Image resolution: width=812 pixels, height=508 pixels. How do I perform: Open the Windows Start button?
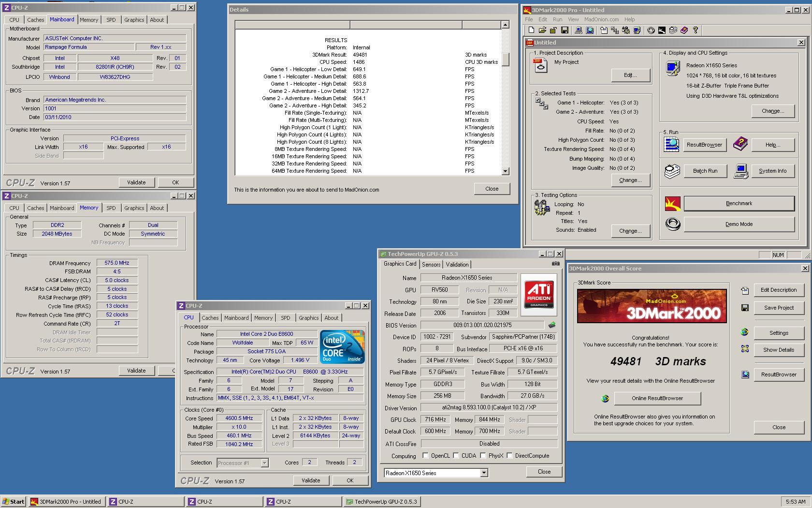14,502
